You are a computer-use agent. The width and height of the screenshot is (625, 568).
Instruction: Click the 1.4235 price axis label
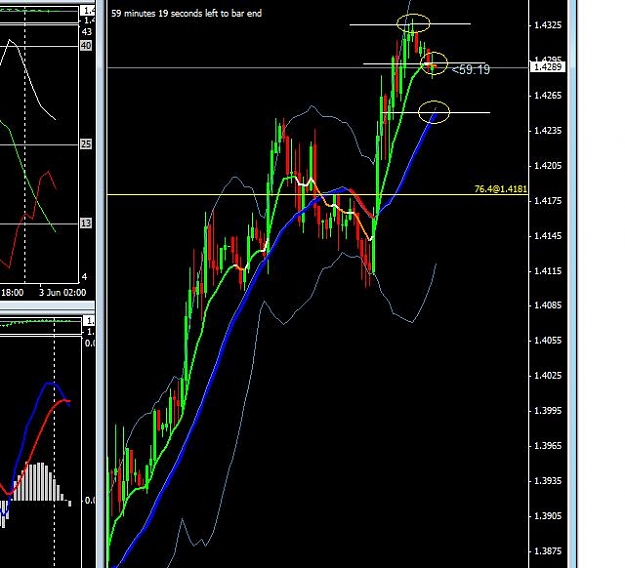[548, 131]
